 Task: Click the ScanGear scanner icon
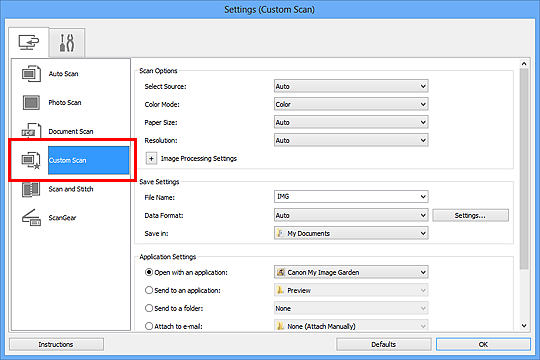[31, 218]
